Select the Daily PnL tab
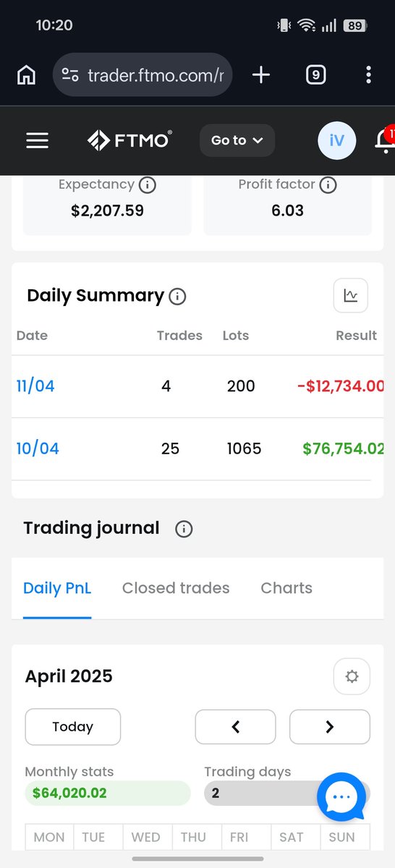Screen dimensions: 395x868 point(57,588)
